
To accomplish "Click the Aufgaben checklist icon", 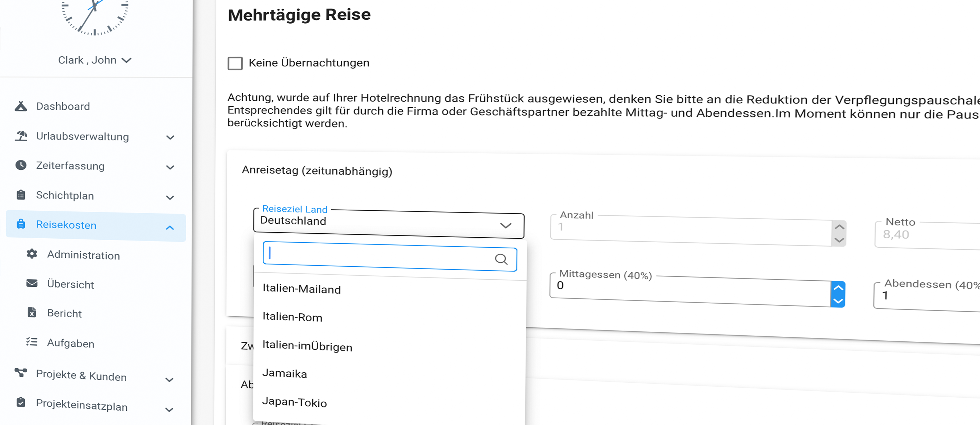I will [x=32, y=342].
